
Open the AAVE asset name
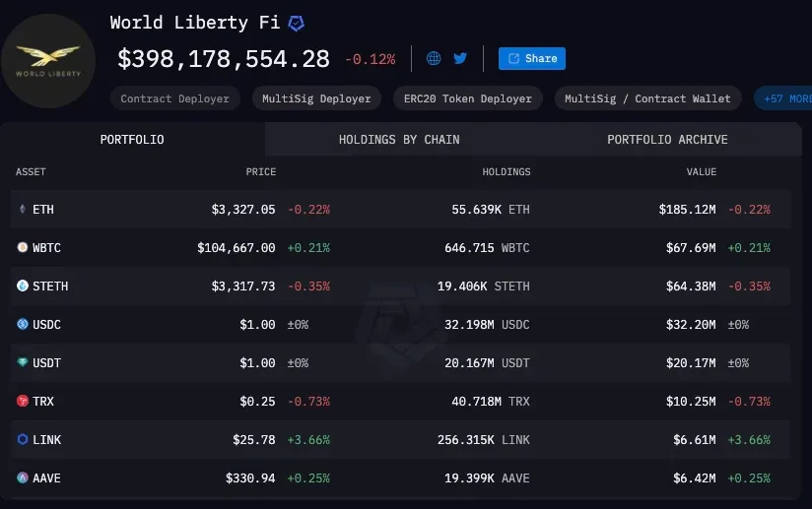click(x=46, y=477)
